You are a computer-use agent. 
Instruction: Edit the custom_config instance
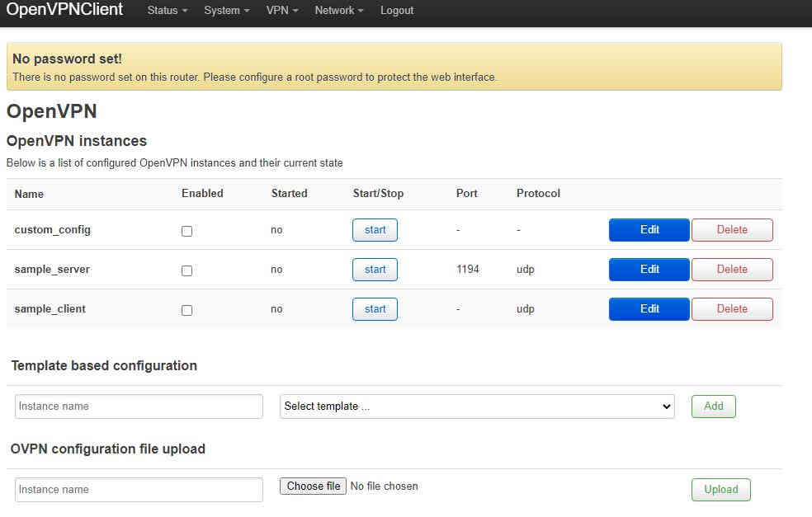649,230
